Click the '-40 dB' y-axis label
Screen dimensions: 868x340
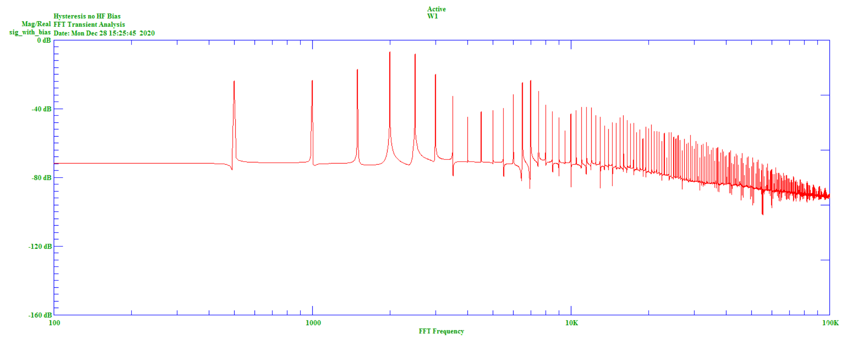click(x=41, y=109)
